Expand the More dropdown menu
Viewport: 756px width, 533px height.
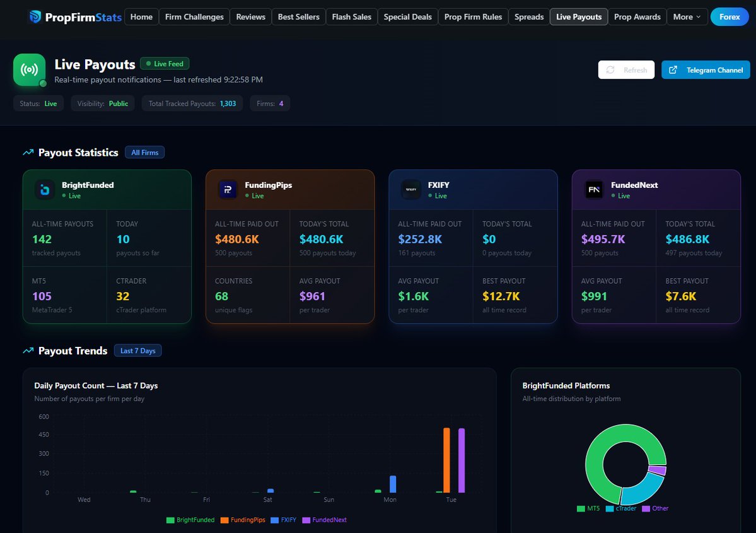[x=687, y=17]
